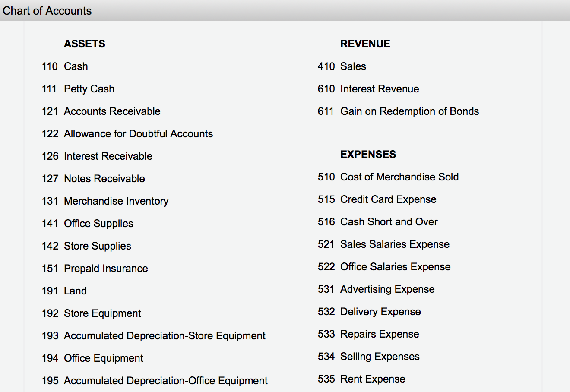Select 534 Selling Expenses

(369, 357)
